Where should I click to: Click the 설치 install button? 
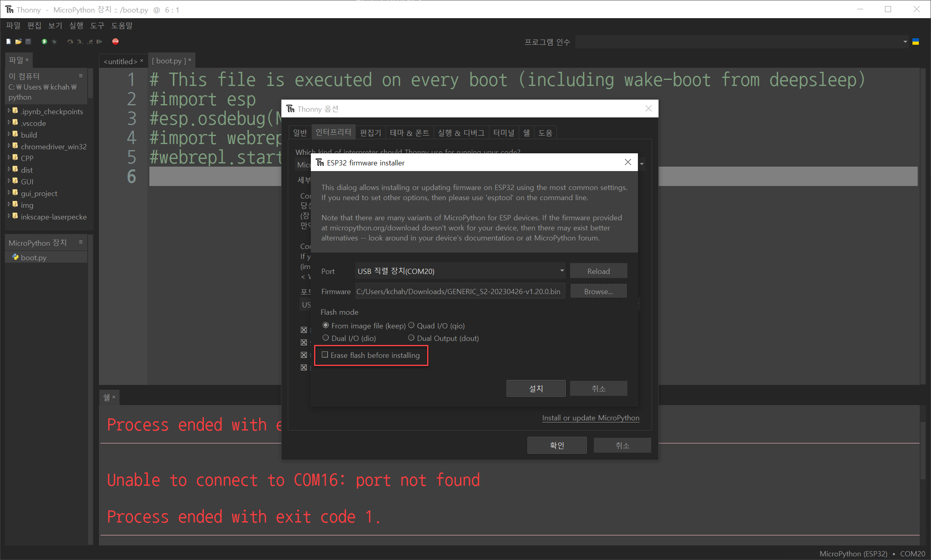[x=536, y=389]
